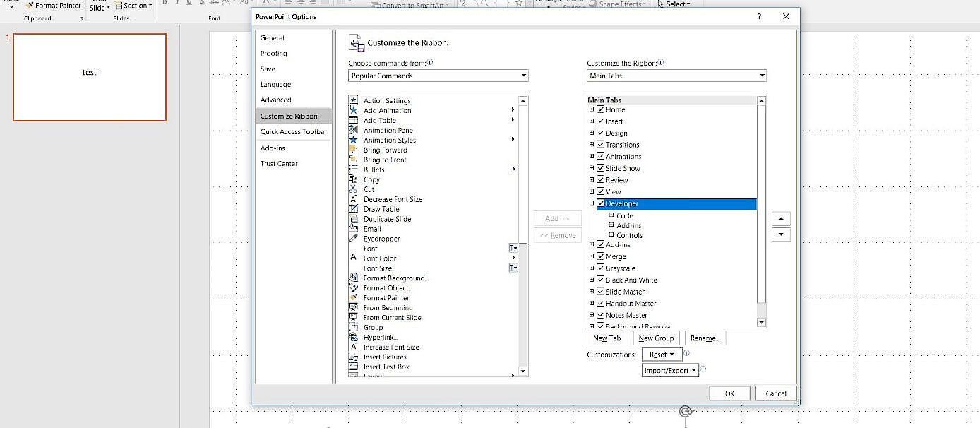Viewport: 980px width, 428px height.
Task: Disable the Slide Master checkbox
Action: [602, 291]
